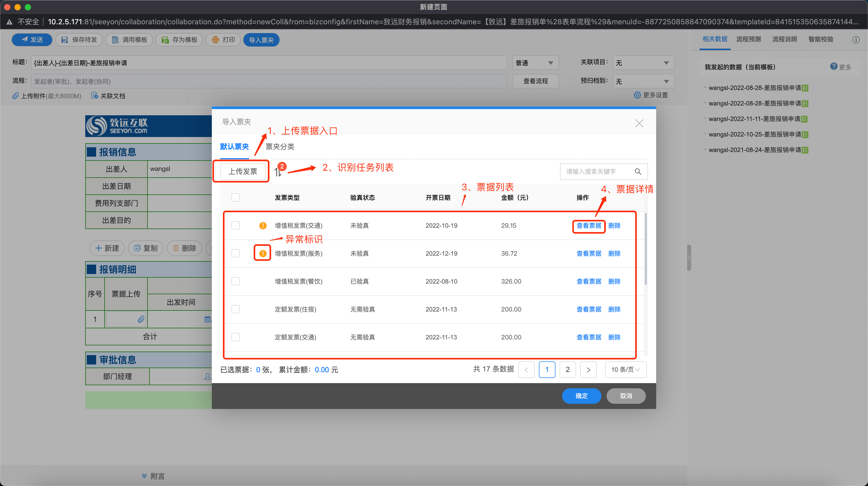This screenshot has height=486, width=868.
Task: Check the 增值税发票(服务) row checkbox
Action: click(236, 253)
